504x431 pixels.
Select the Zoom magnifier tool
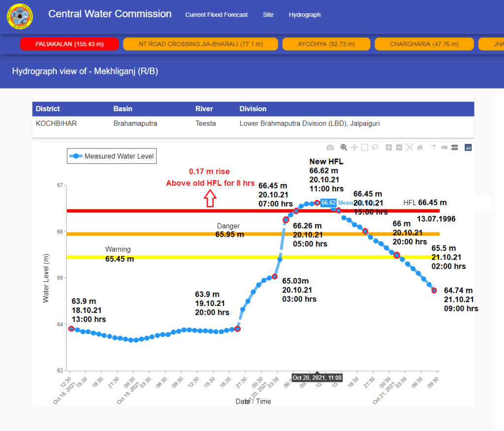click(344, 147)
